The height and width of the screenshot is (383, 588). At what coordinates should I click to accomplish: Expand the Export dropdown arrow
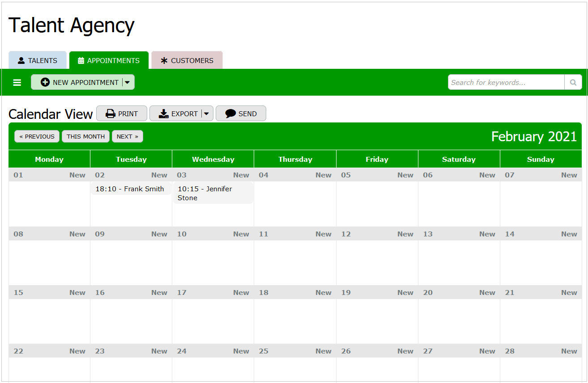[206, 114]
